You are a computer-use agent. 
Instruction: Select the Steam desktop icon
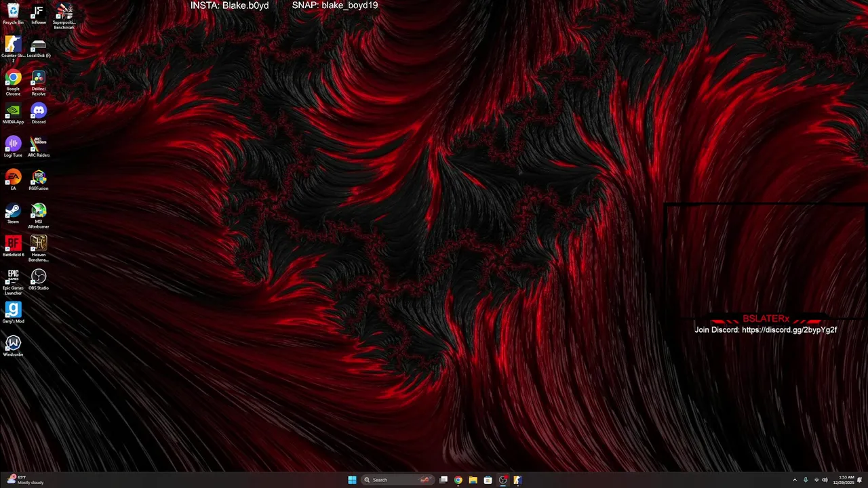pos(13,213)
